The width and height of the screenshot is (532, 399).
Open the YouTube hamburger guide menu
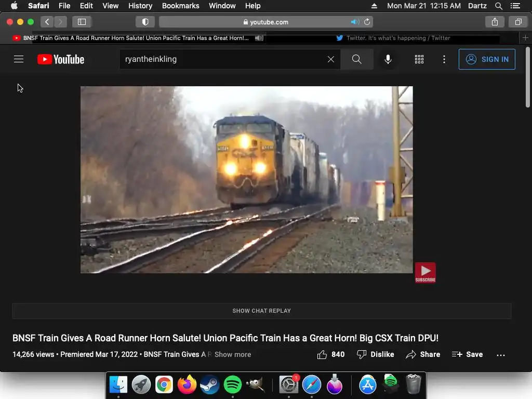[x=19, y=59]
